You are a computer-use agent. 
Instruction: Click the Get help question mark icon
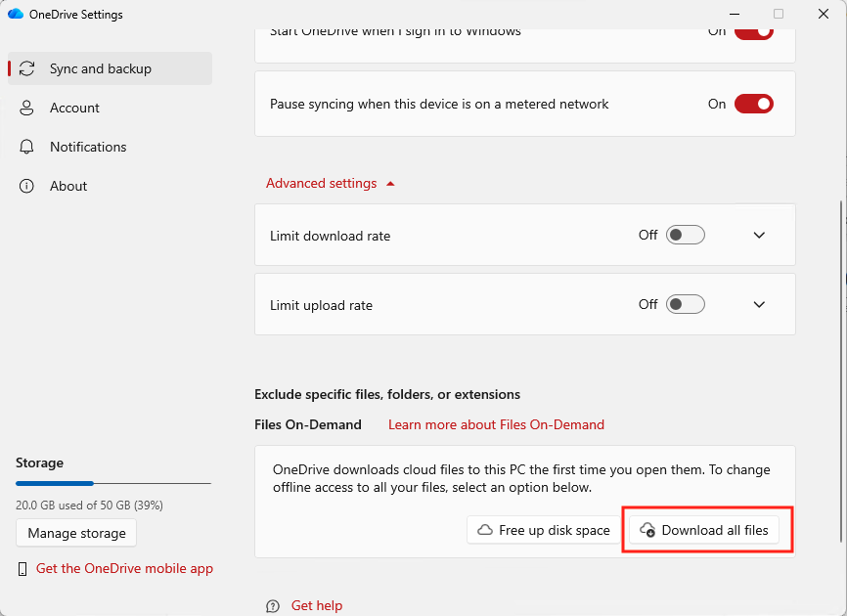tap(273, 606)
